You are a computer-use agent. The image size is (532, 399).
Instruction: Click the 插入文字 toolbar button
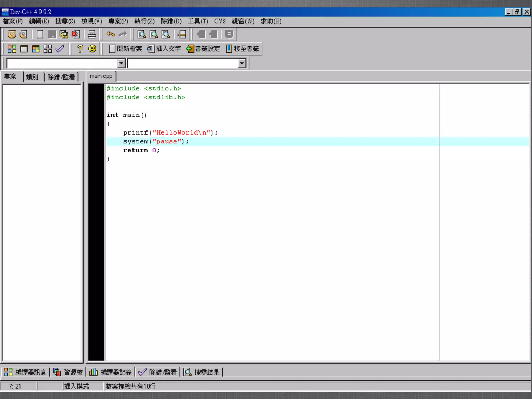click(x=164, y=49)
